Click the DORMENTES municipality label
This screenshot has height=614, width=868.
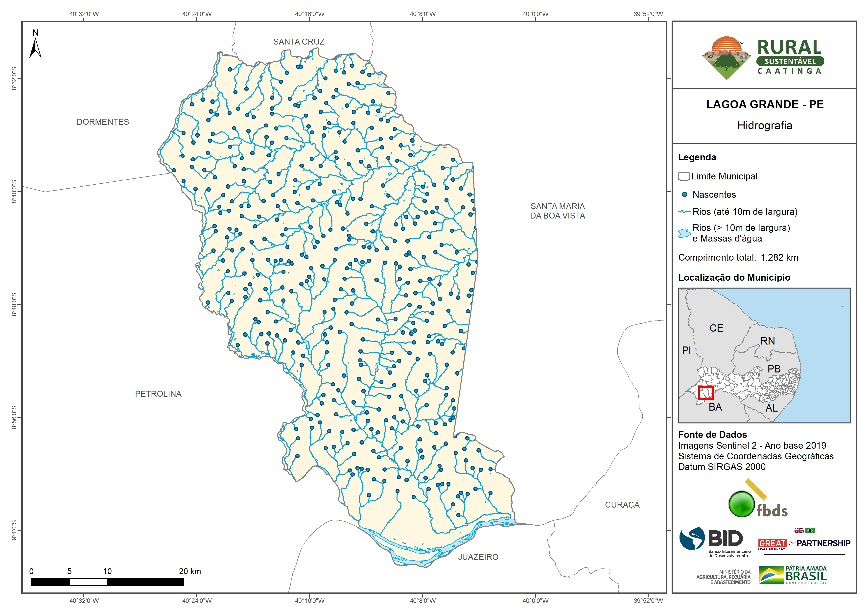pos(103,122)
